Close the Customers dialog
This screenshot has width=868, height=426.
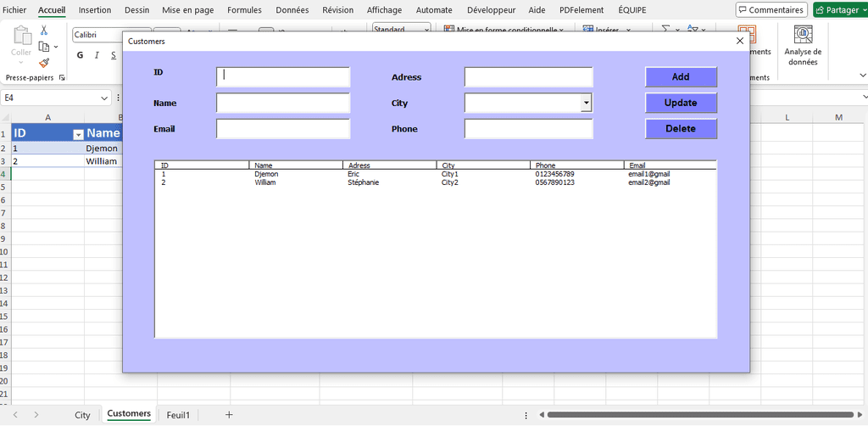[739, 41]
